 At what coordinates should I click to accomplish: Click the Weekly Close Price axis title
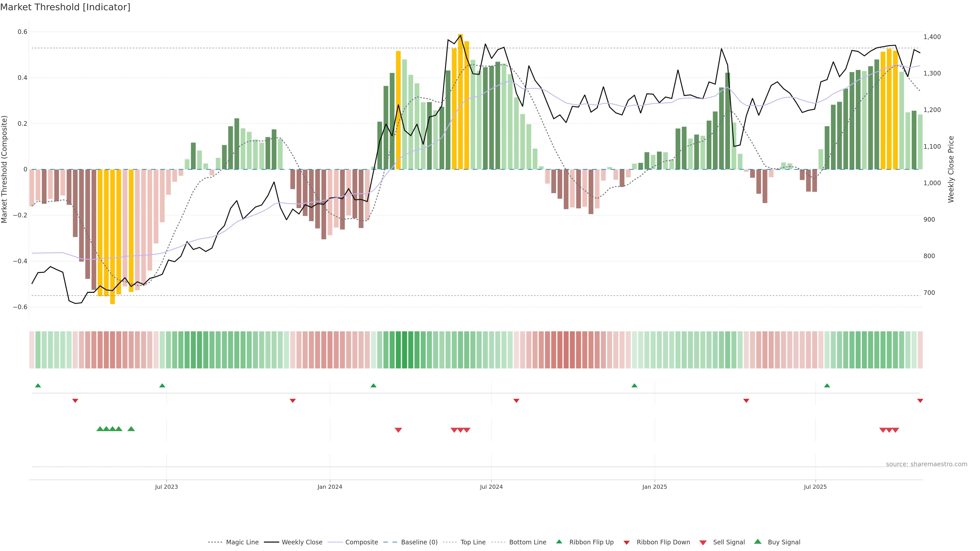pyautogui.click(x=951, y=169)
